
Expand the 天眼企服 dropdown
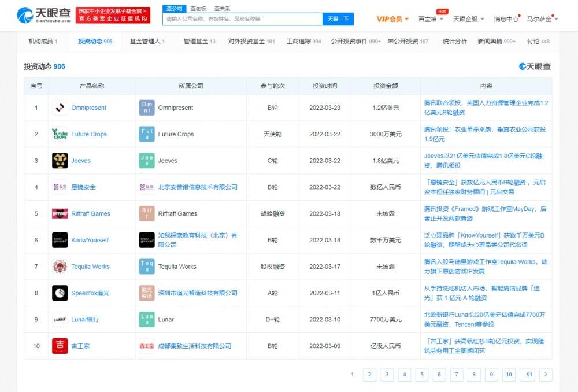coord(468,19)
